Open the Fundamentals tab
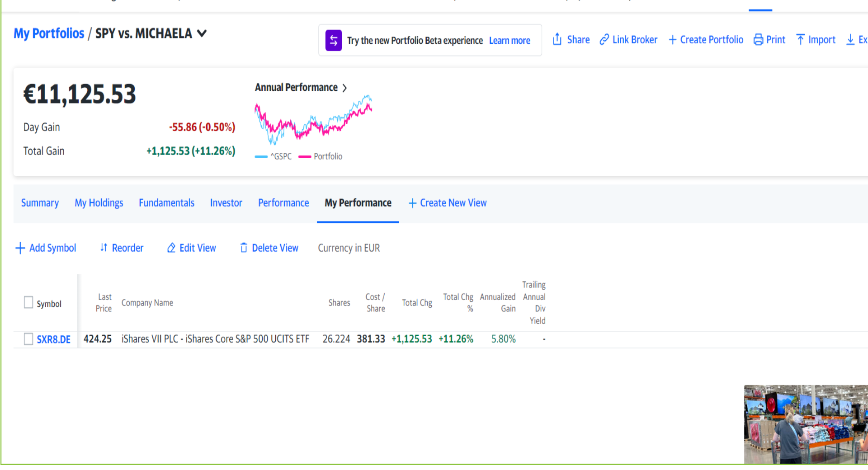The height and width of the screenshot is (470, 868). click(166, 203)
